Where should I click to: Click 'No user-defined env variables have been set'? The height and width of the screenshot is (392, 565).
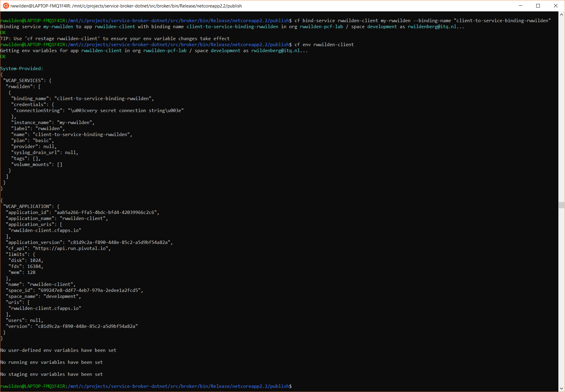[58, 350]
